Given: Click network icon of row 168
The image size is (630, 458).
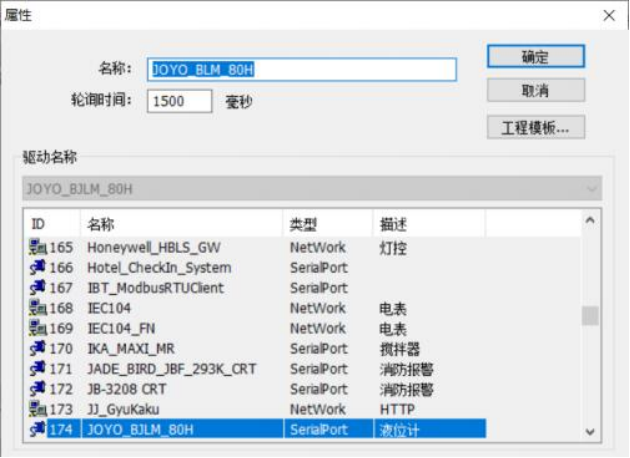Looking at the screenshot, I should click(x=38, y=308).
